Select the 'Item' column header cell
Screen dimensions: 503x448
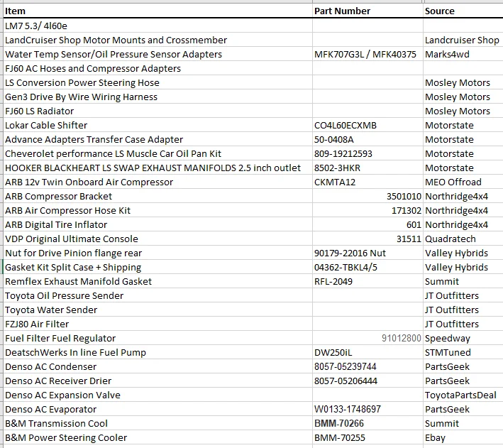click(x=157, y=11)
